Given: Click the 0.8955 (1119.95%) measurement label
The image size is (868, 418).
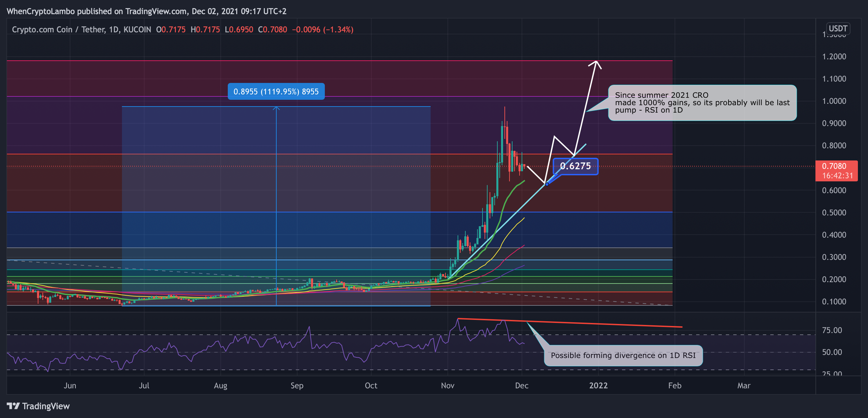Looking at the screenshot, I should 276,91.
